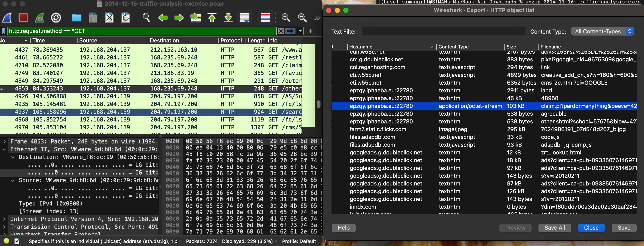Select the filter bookmark icon
Image resolution: width=644 pixels, height=246 pixels.
point(3,31)
